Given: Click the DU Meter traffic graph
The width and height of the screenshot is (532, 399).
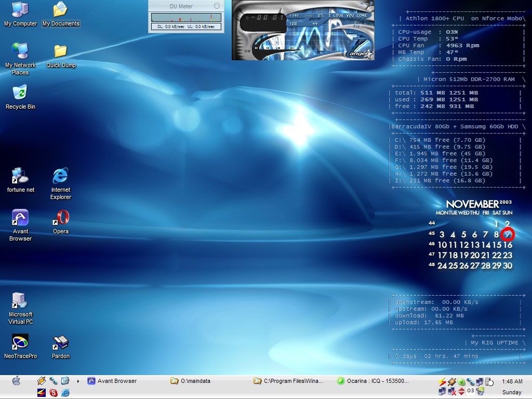Looking at the screenshot, I should pyautogui.click(x=186, y=18).
